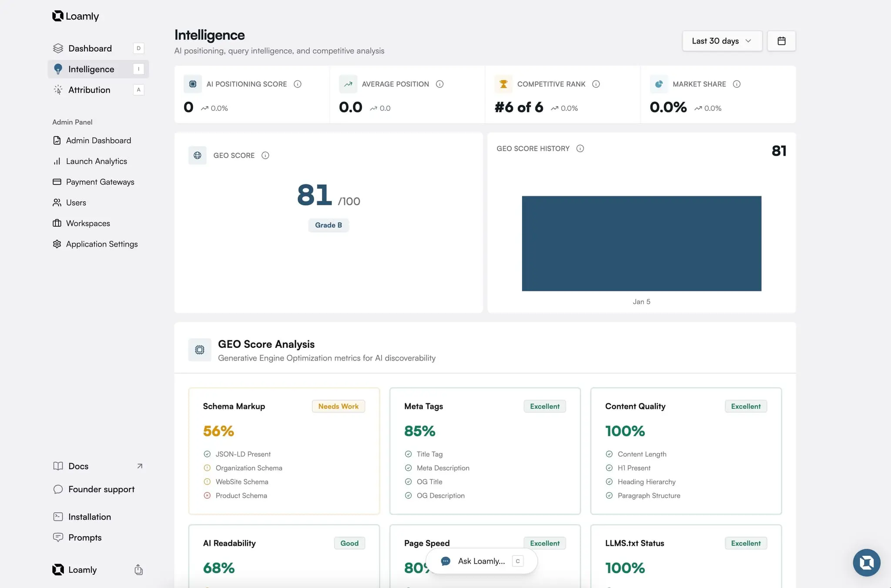
Task: Click the Grade B badge
Action: pyautogui.click(x=328, y=225)
